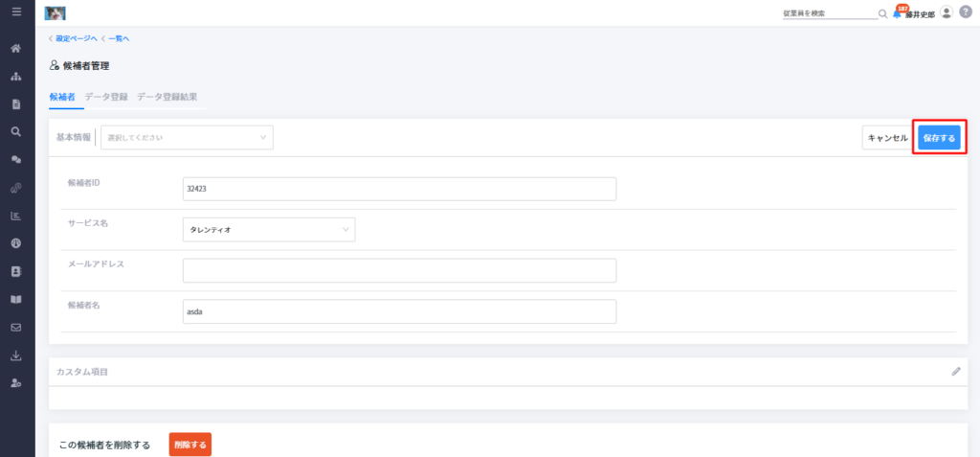Click the 削除する button
The width and height of the screenshot is (980, 457).
(x=190, y=446)
